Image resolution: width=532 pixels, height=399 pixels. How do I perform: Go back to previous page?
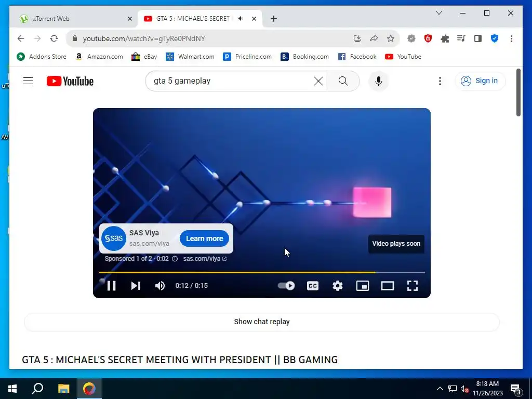[x=21, y=38]
